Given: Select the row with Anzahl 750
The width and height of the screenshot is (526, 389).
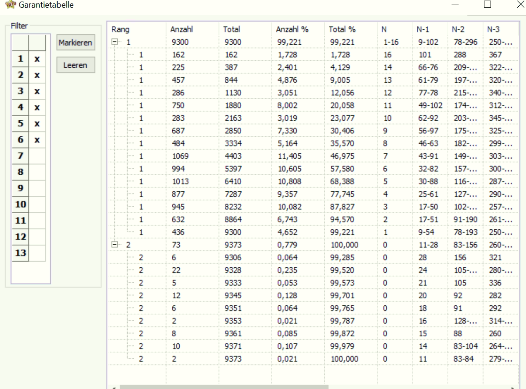Looking at the screenshot, I should pyautogui.click(x=314, y=105).
